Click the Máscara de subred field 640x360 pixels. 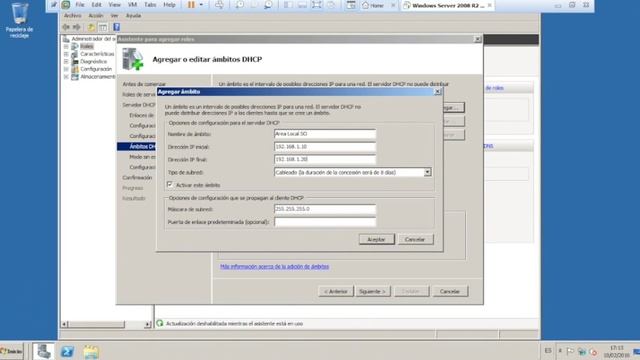[325, 209]
